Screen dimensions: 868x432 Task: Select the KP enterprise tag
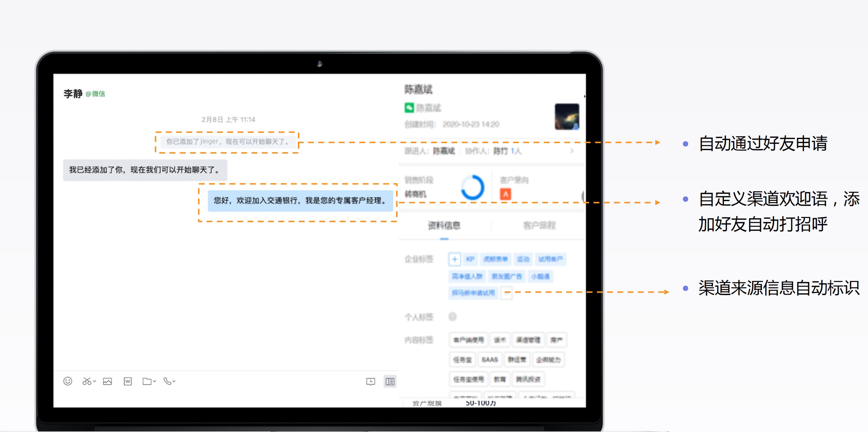(x=470, y=259)
